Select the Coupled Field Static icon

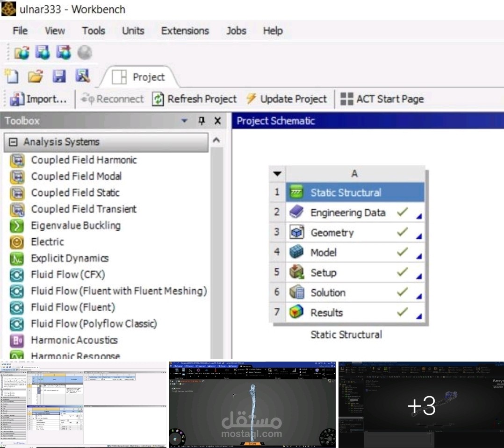(x=17, y=193)
